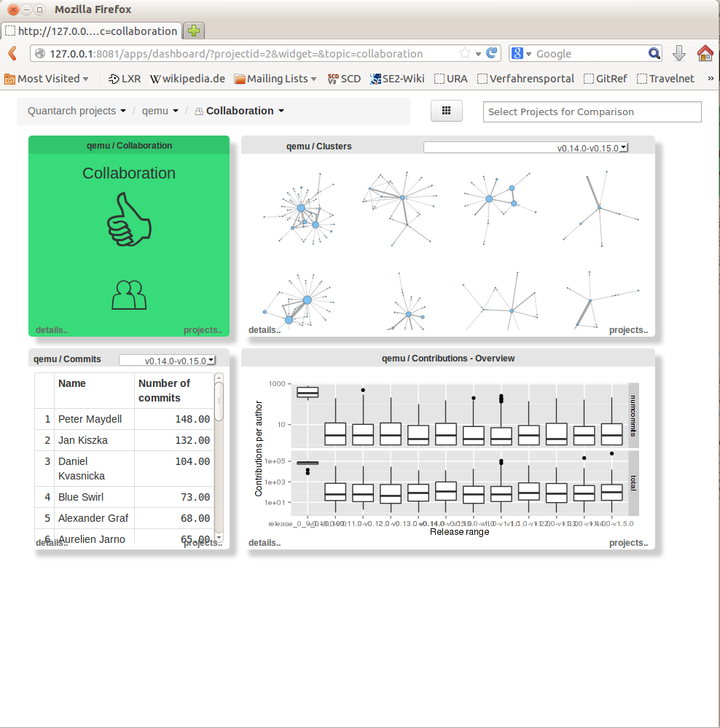This screenshot has width=720, height=728.
Task: Open the Mailing Lists bookmark folder
Action: [x=275, y=79]
